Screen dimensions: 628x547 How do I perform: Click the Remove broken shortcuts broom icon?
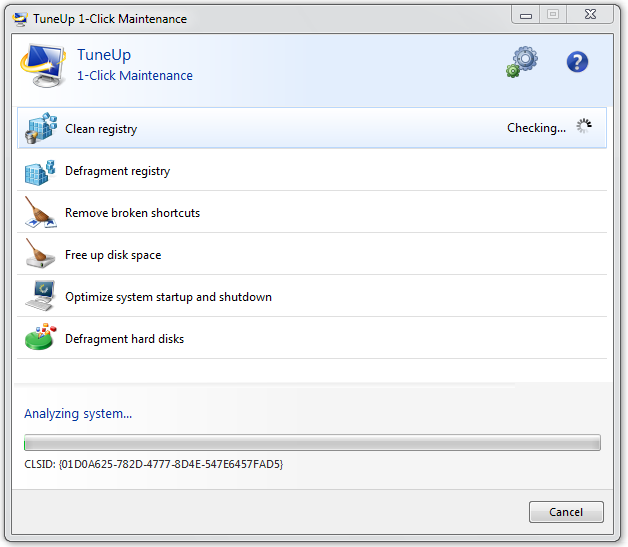click(40, 212)
